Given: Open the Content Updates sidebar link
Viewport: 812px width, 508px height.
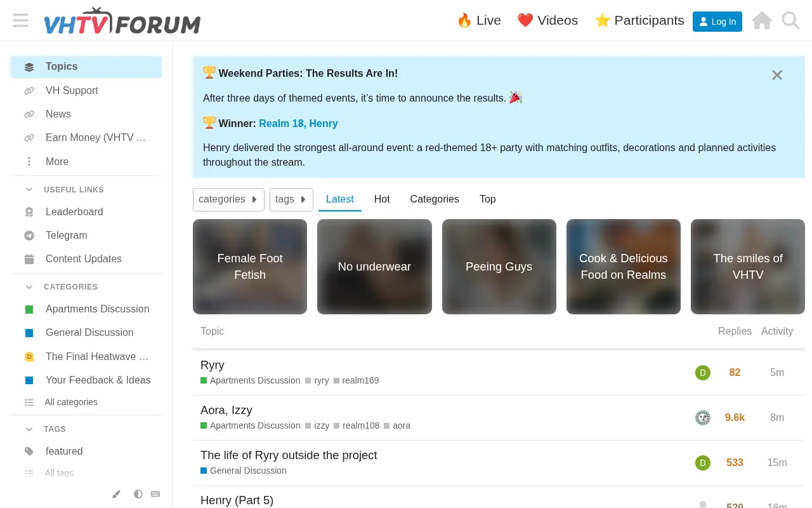Looking at the screenshot, I should (x=86, y=258).
